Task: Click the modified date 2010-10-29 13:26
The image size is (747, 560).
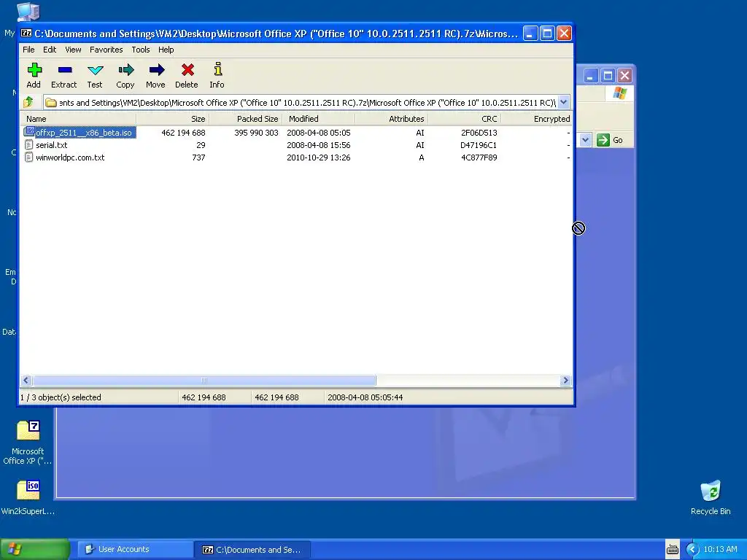Action: coord(318,157)
